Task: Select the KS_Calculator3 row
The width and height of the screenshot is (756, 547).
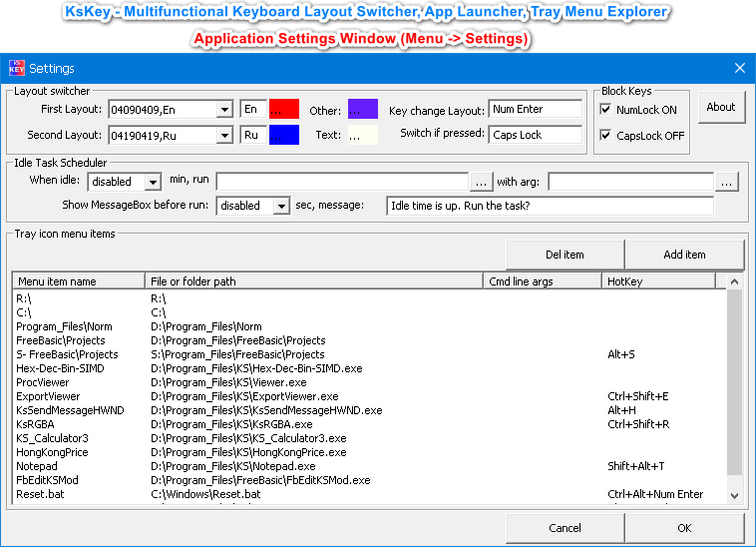Action: point(369,439)
